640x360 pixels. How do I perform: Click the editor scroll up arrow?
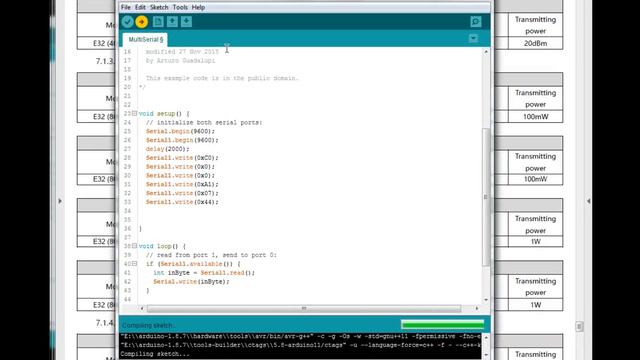(x=486, y=52)
